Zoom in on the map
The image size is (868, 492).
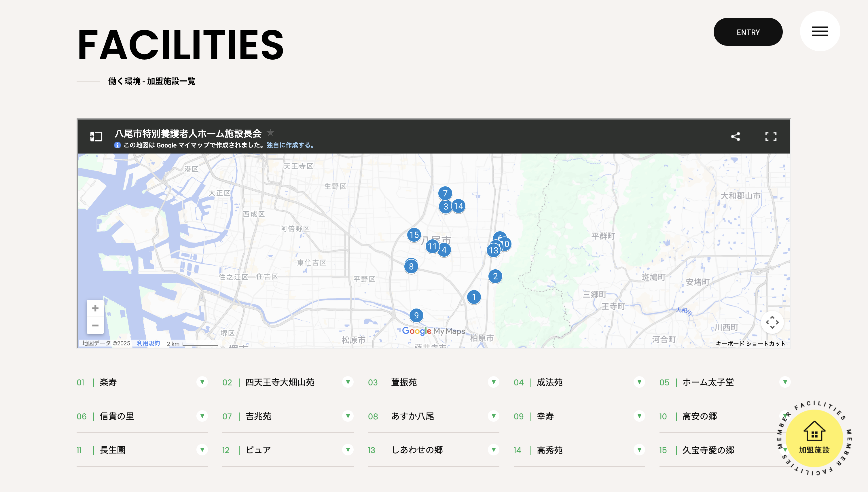pyautogui.click(x=95, y=308)
